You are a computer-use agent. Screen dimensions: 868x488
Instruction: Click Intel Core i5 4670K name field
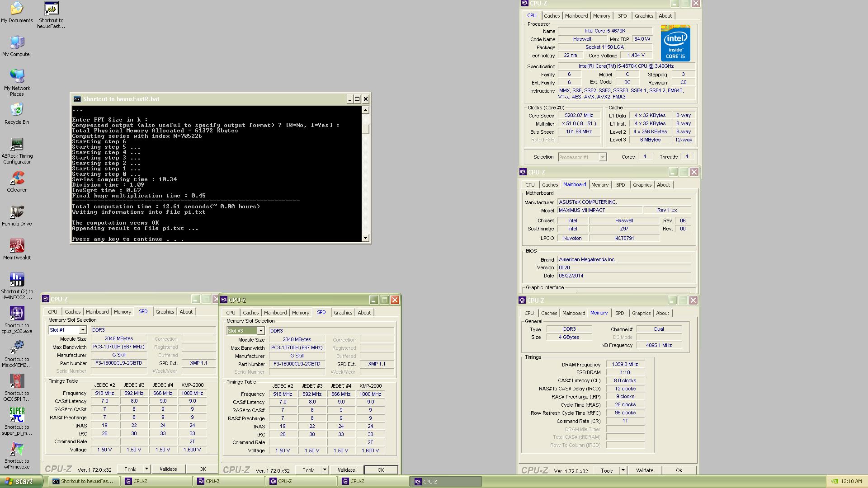[x=605, y=31]
